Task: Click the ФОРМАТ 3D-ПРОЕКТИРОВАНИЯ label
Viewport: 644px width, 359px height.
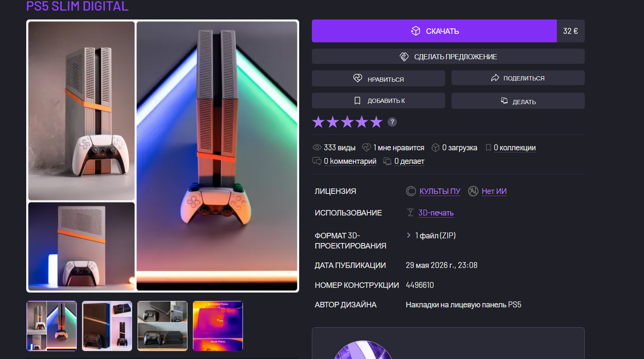Action: 350,241
